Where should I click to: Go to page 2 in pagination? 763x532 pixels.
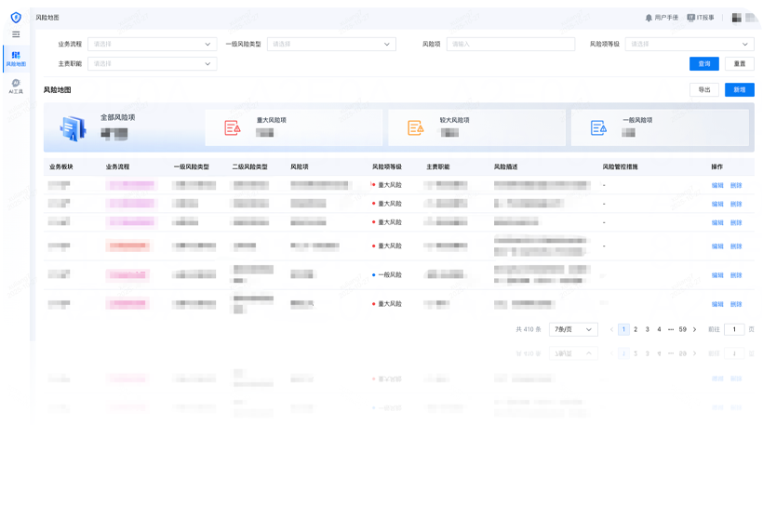(x=636, y=329)
